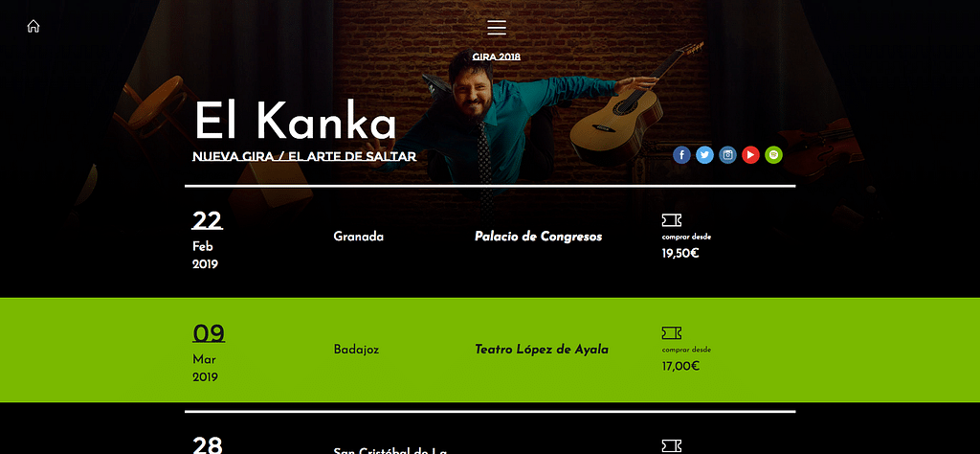Open the YouTube social icon
Viewport: 980px width, 454px height.
(x=750, y=154)
